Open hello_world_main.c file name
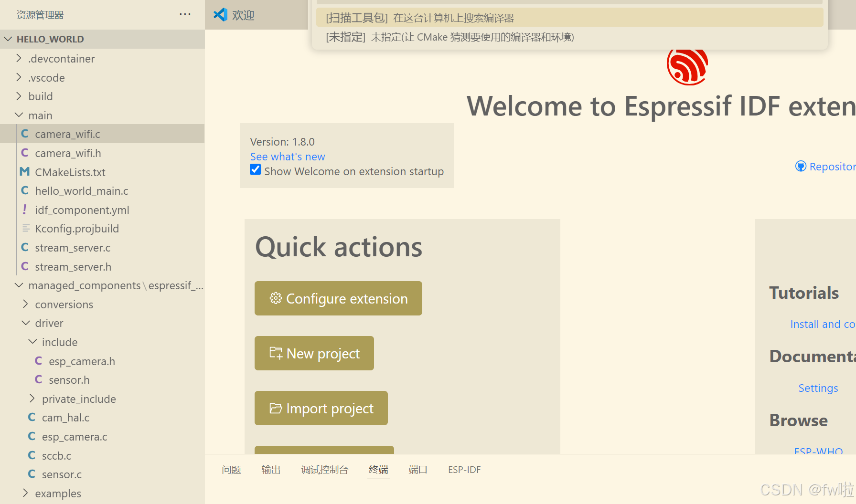This screenshot has width=856, height=504. pos(82,191)
